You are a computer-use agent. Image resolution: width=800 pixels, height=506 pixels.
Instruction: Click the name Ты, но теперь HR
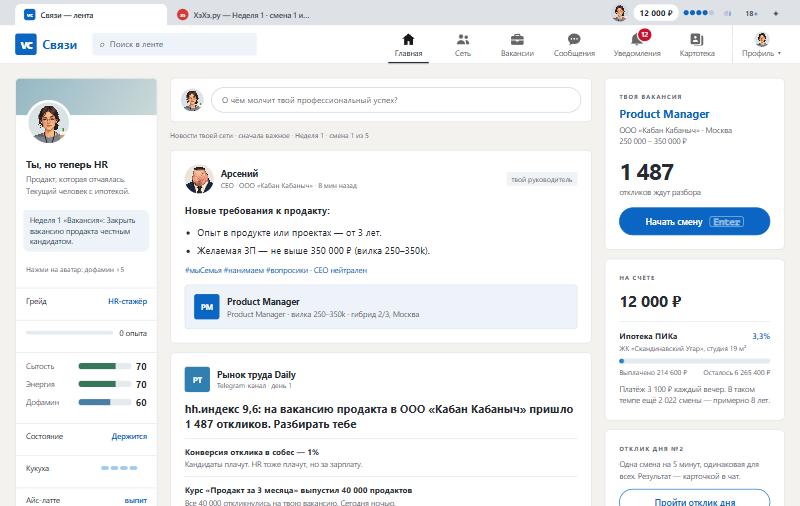67,165
